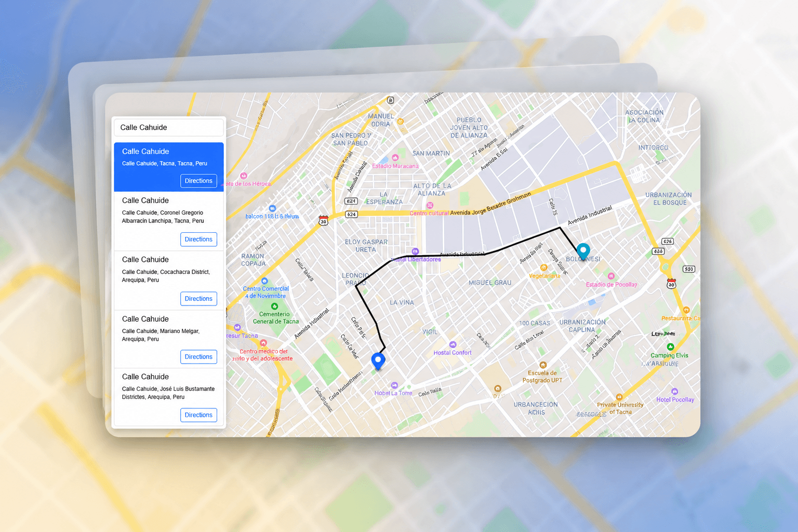Open Directions for the Cocachacra District result
This screenshot has height=532, width=798.
tap(198, 299)
